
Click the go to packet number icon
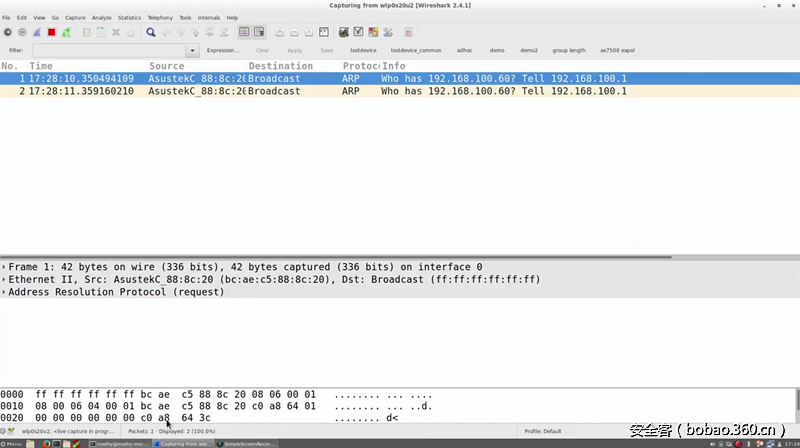(x=195, y=32)
